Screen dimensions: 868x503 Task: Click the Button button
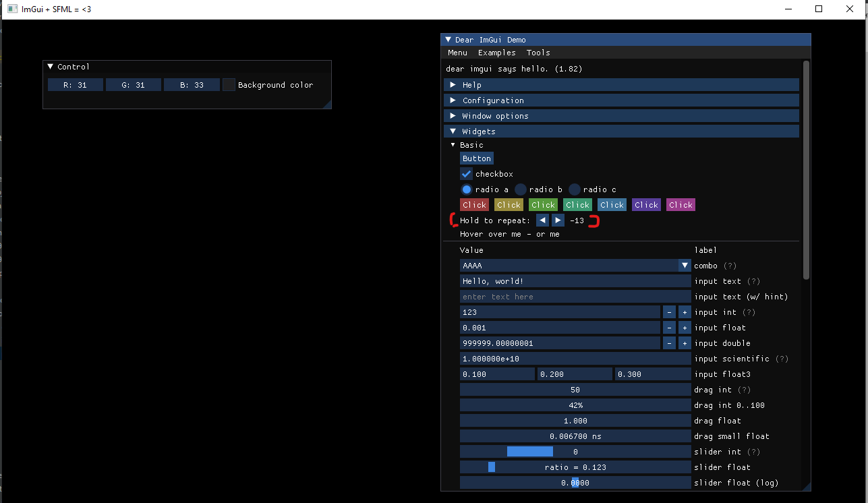coord(477,158)
